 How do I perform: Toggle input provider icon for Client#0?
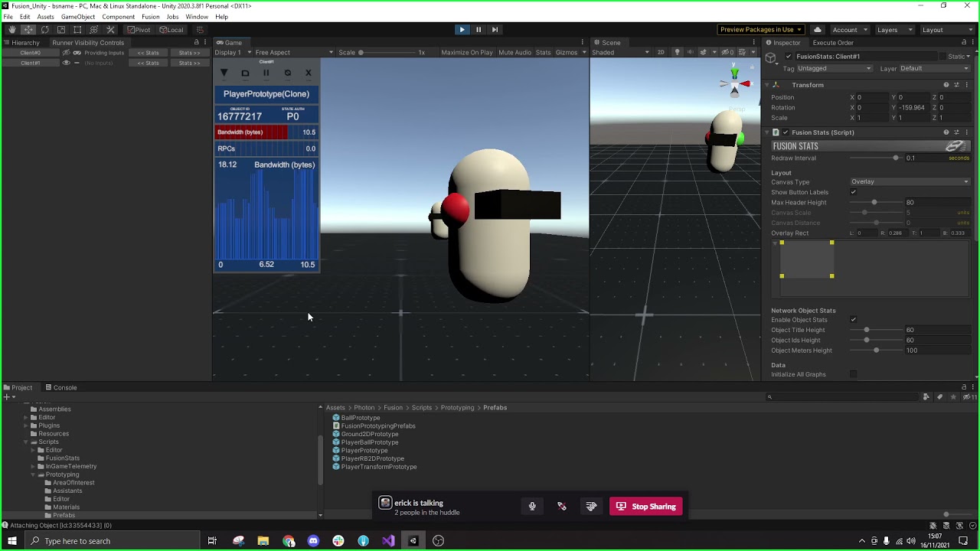77,53
